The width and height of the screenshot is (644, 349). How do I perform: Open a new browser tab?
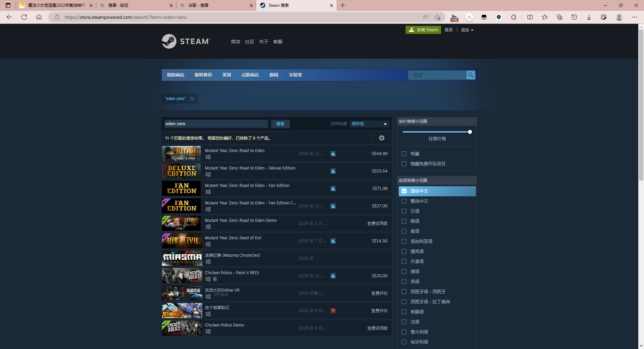click(x=342, y=5)
